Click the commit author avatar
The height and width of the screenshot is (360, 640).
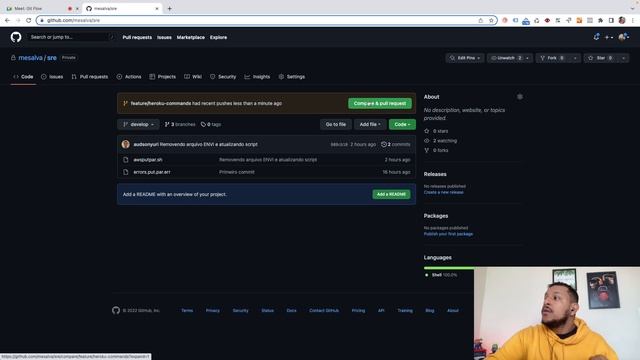click(x=126, y=144)
